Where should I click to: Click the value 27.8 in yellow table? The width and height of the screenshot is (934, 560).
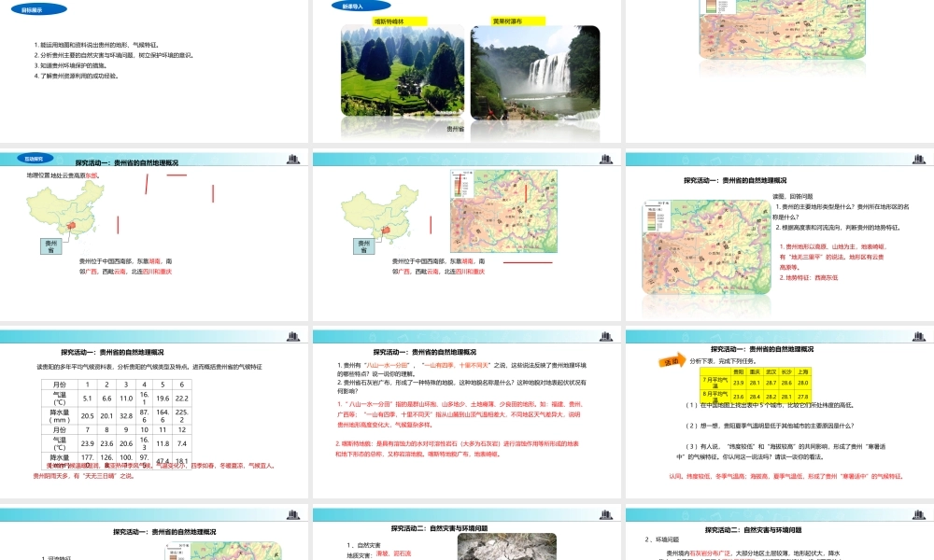click(803, 397)
